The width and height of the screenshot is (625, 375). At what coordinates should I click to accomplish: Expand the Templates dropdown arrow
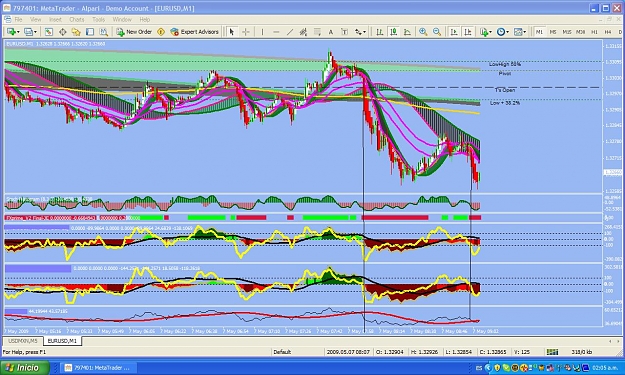[x=525, y=32]
